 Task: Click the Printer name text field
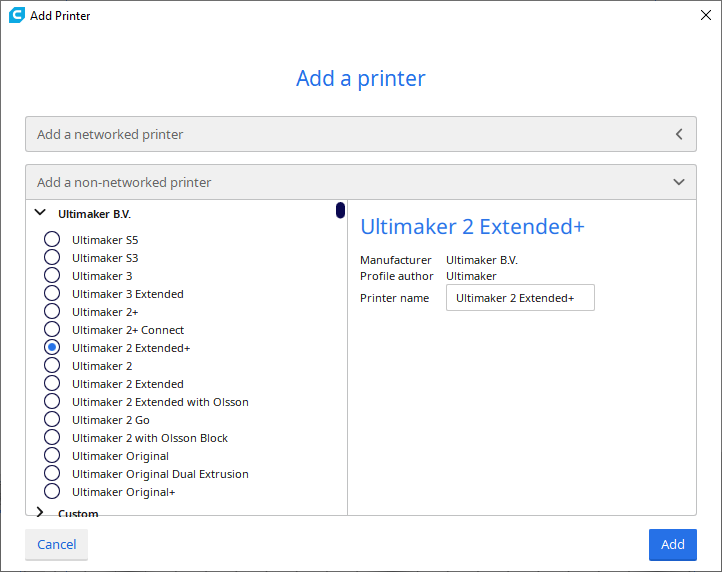[520, 298]
